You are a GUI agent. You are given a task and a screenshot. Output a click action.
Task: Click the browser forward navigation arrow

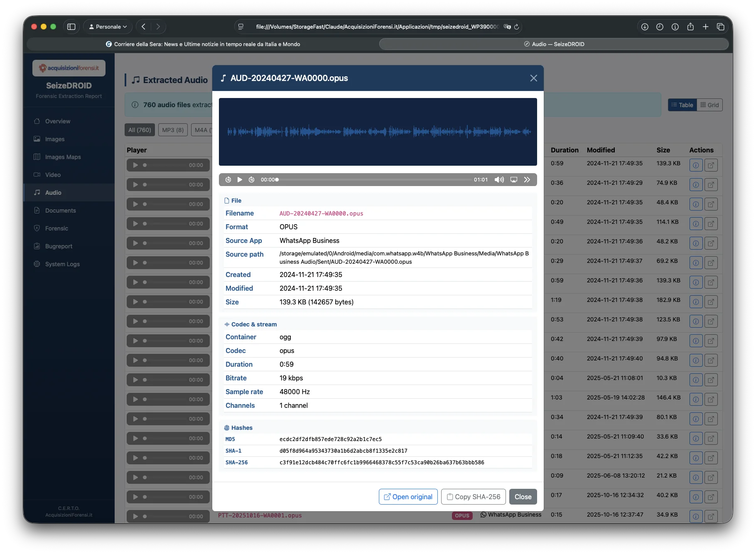coord(158,26)
